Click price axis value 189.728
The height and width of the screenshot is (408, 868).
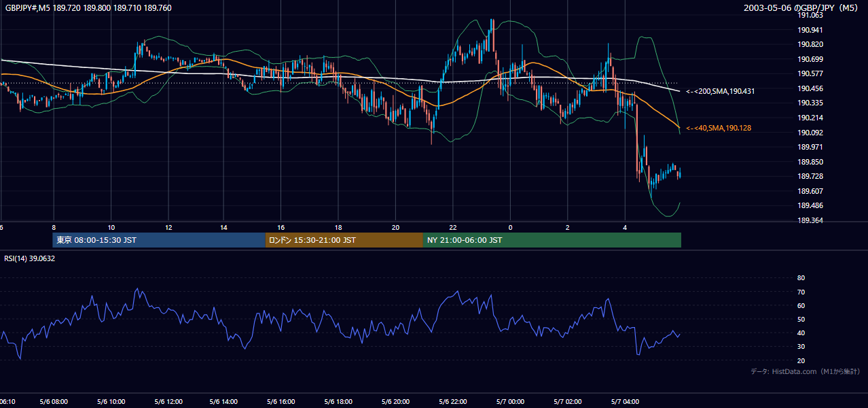810,176
